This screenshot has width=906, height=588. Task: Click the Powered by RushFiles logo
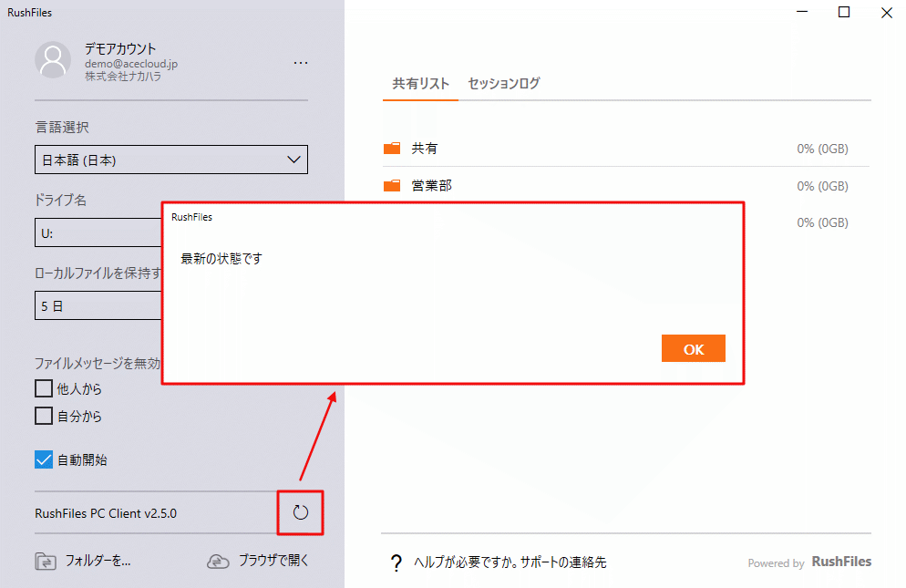point(809,562)
